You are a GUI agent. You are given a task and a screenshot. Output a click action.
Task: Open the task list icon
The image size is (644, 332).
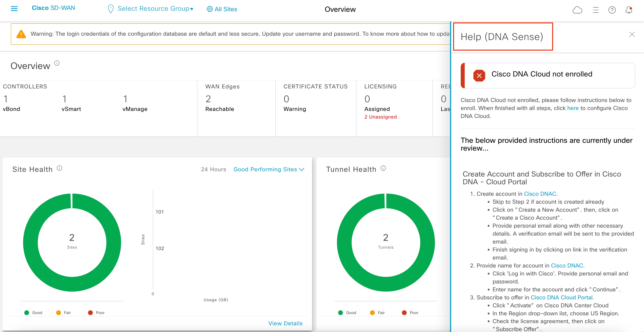point(595,10)
